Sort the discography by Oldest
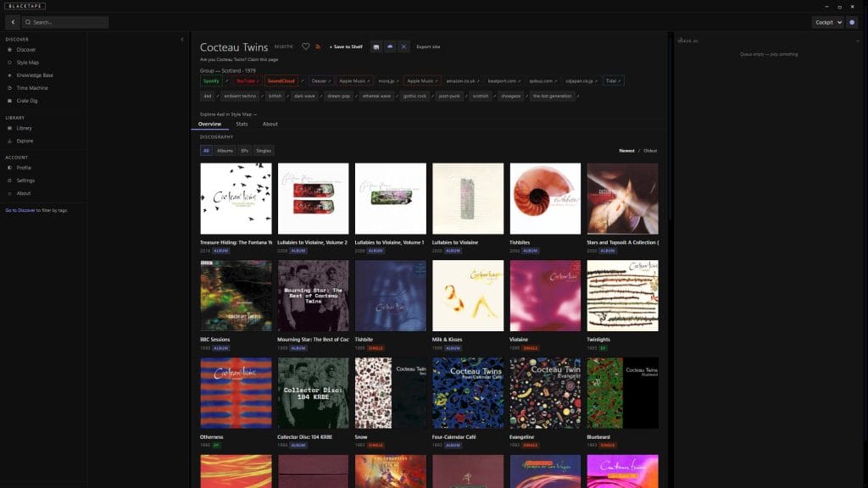 [649, 151]
